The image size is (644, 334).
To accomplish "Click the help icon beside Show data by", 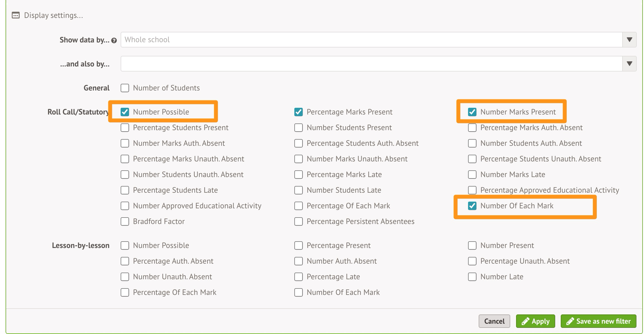I will 114,40.
